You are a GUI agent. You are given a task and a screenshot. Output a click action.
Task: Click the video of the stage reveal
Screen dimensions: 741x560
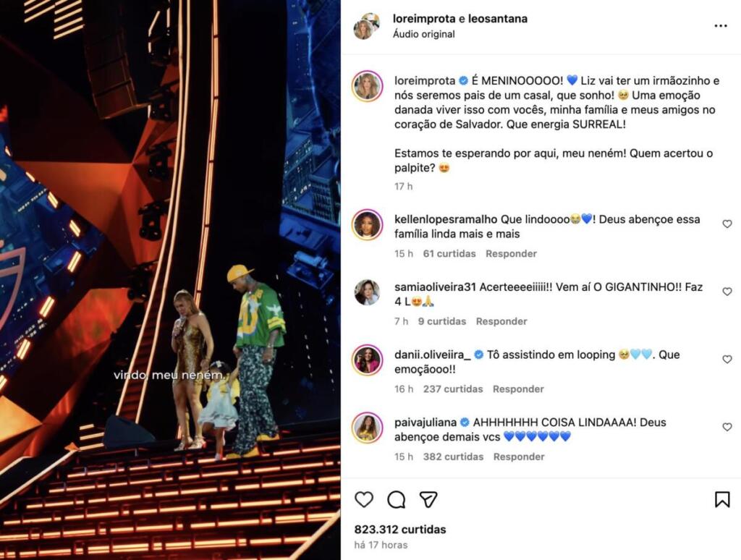(170, 280)
